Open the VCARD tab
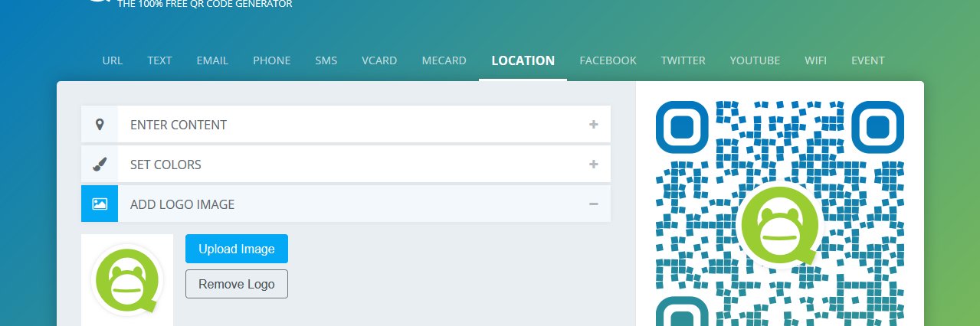Image resolution: width=980 pixels, height=326 pixels. point(379,60)
